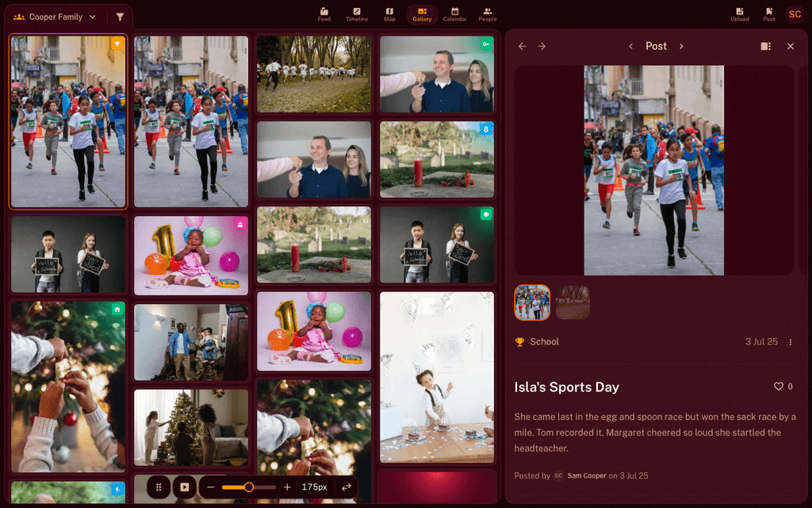The height and width of the screenshot is (508, 812).
Task: Decrease thumbnail size with minus button
Action: 210,487
